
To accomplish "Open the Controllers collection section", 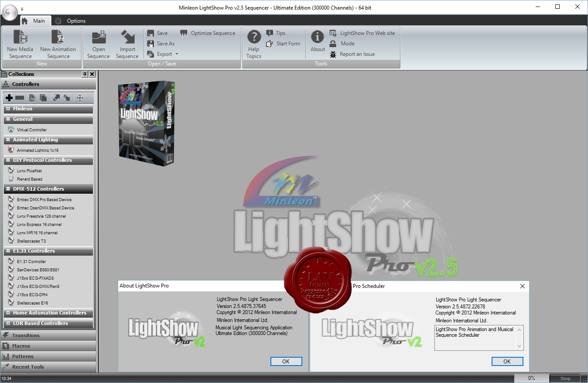I will tap(48, 84).
